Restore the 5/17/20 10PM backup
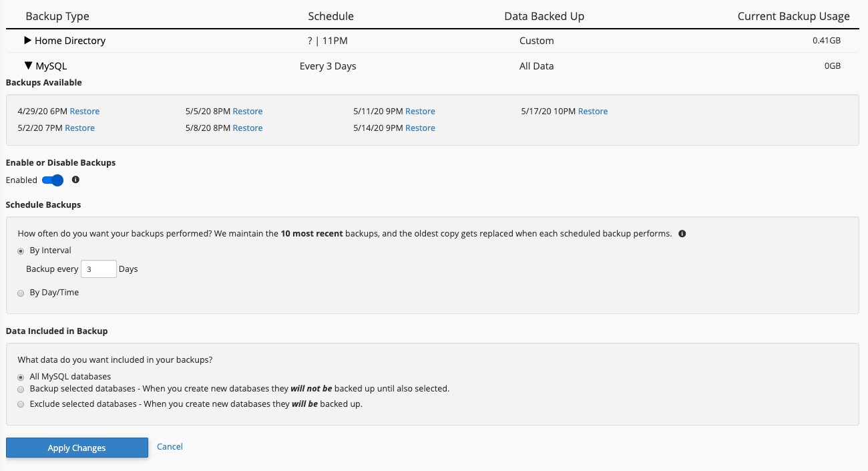This screenshot has width=868, height=471. (593, 112)
